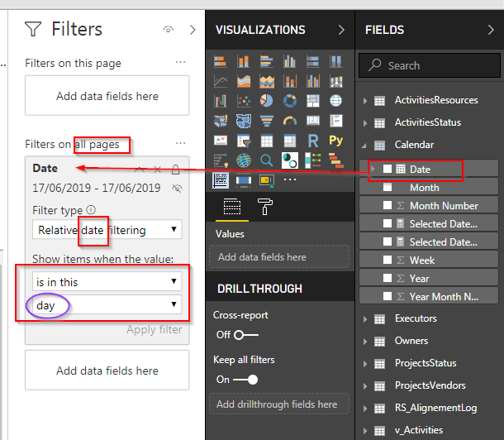Screen dimensions: 504x440
Task: Check the Month field checkbox
Action: (x=388, y=187)
